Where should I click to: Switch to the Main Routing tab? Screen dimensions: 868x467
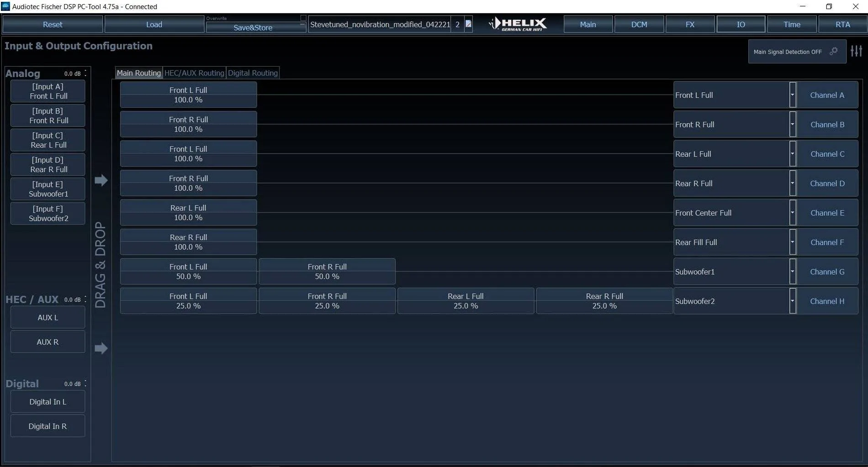pos(139,73)
